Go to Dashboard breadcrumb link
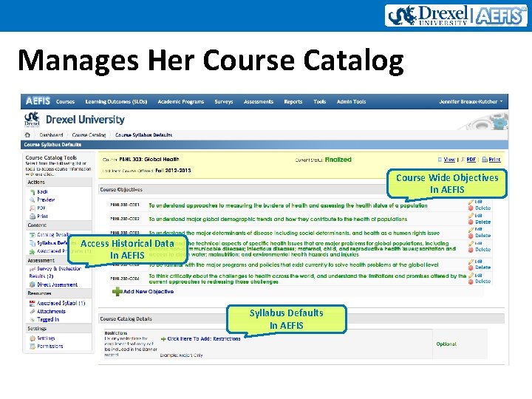This screenshot has height=399, width=532. point(51,134)
